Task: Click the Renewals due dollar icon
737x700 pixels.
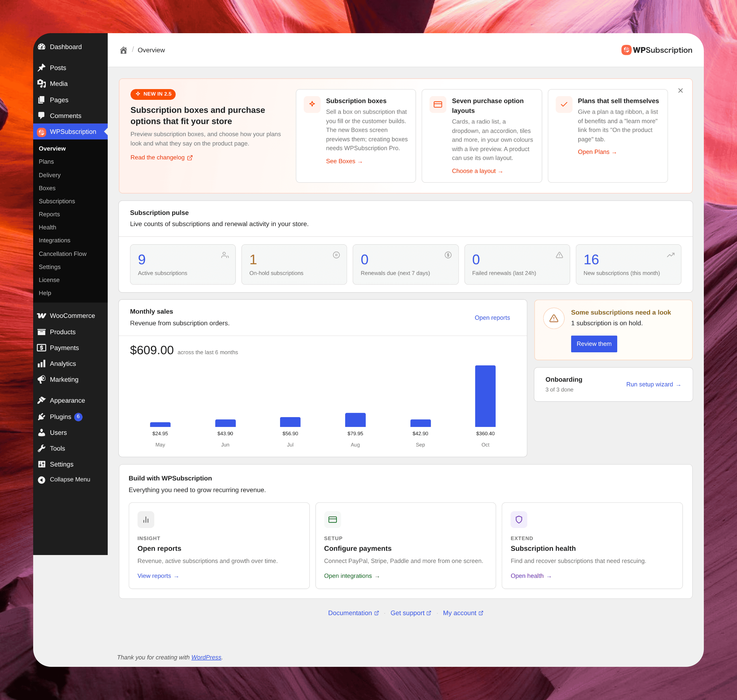Action: [x=448, y=255]
